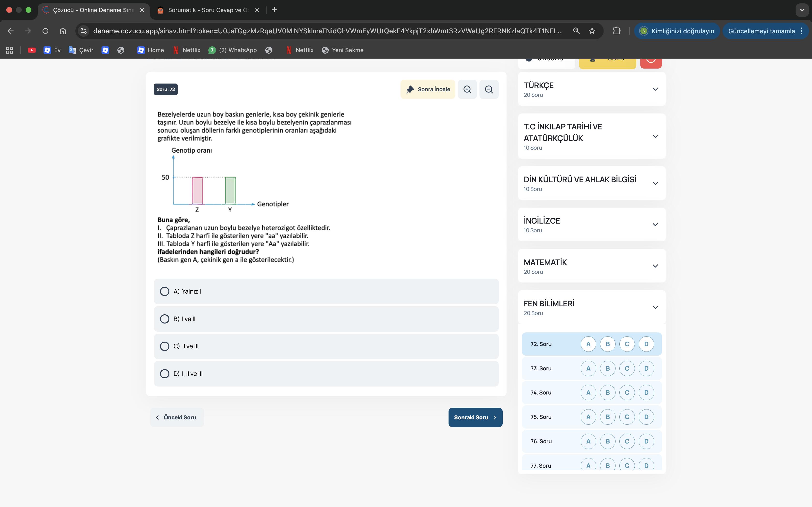
Task: Switch to the Sorumatik tab
Action: (207, 10)
